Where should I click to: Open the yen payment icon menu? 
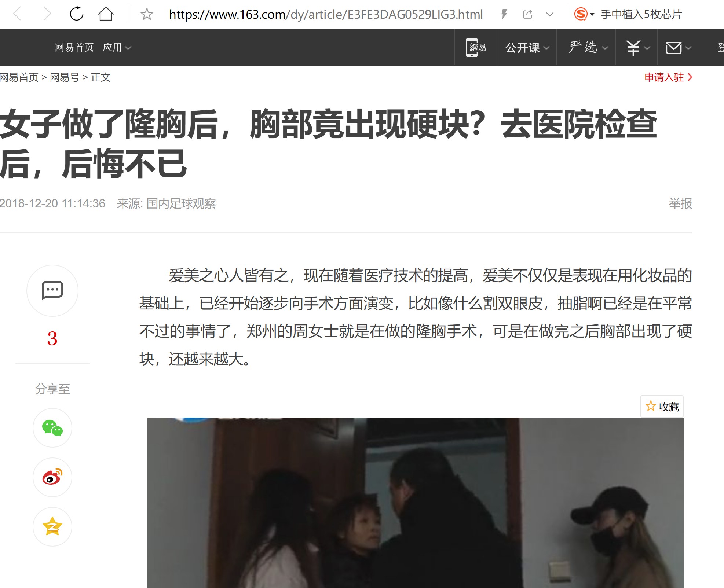[x=638, y=48]
